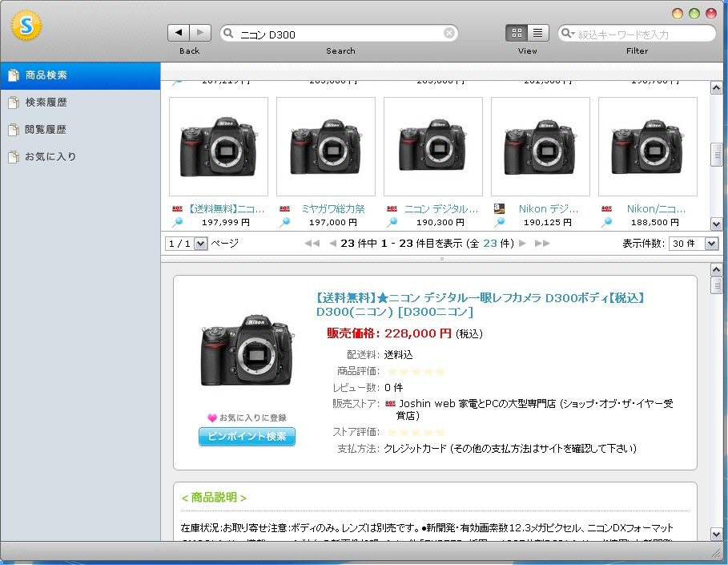Click store icon beside 【送料無料】ニコ...
Screen dimensions: 728x565
177,209
